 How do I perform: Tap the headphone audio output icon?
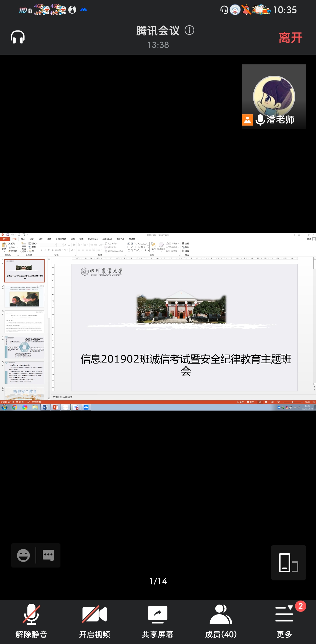tap(18, 37)
